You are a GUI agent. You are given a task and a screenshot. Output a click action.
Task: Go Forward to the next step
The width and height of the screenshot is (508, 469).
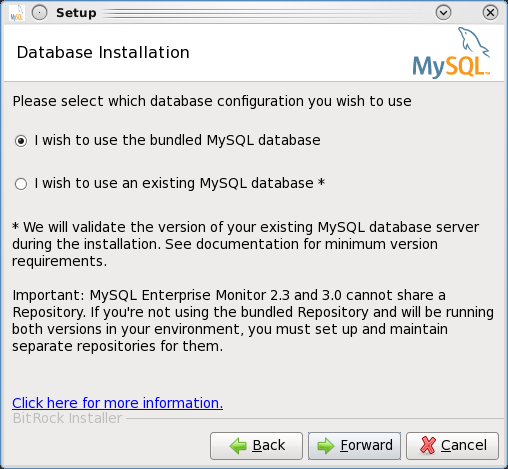(354, 446)
